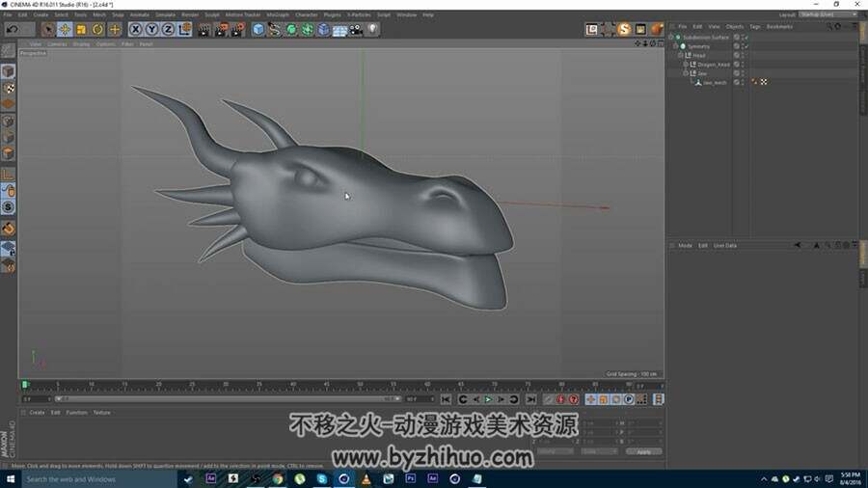This screenshot has width=868, height=488.
Task: Open the spline pen tool icon
Action: tap(275, 29)
